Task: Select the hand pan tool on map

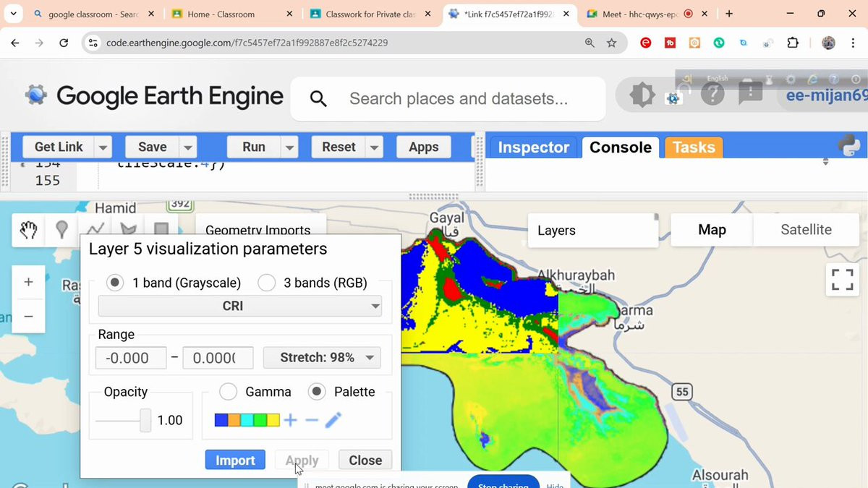Action: pos(28,231)
